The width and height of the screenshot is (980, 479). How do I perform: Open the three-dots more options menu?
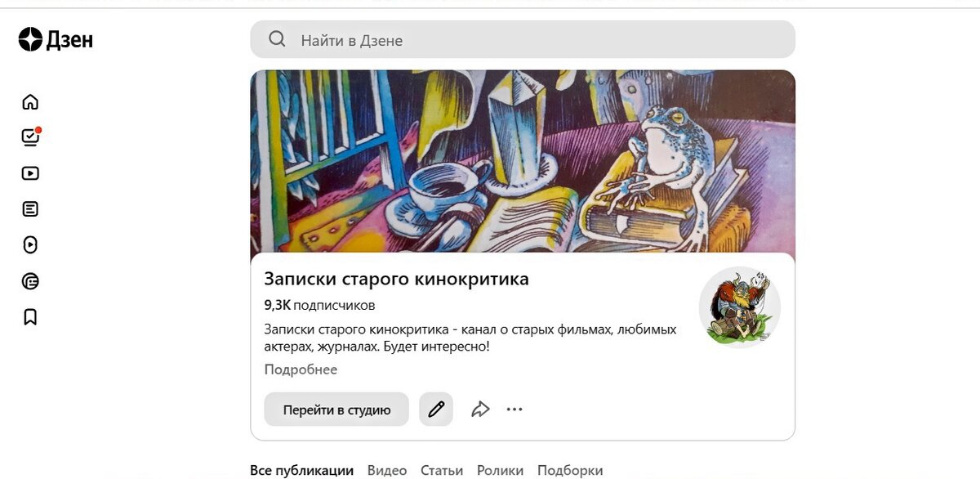tap(514, 410)
